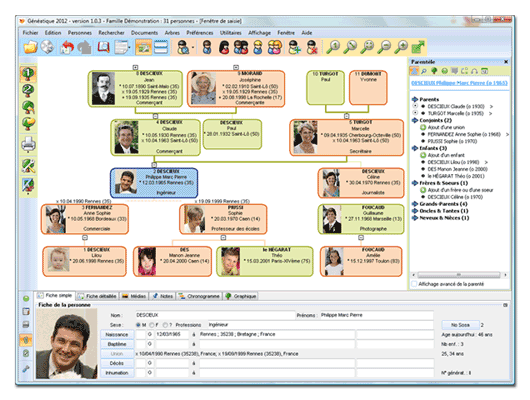This screenshot has height=400, width=530.
Task: Click the open book icon in the toolbar
Action: click(x=103, y=47)
